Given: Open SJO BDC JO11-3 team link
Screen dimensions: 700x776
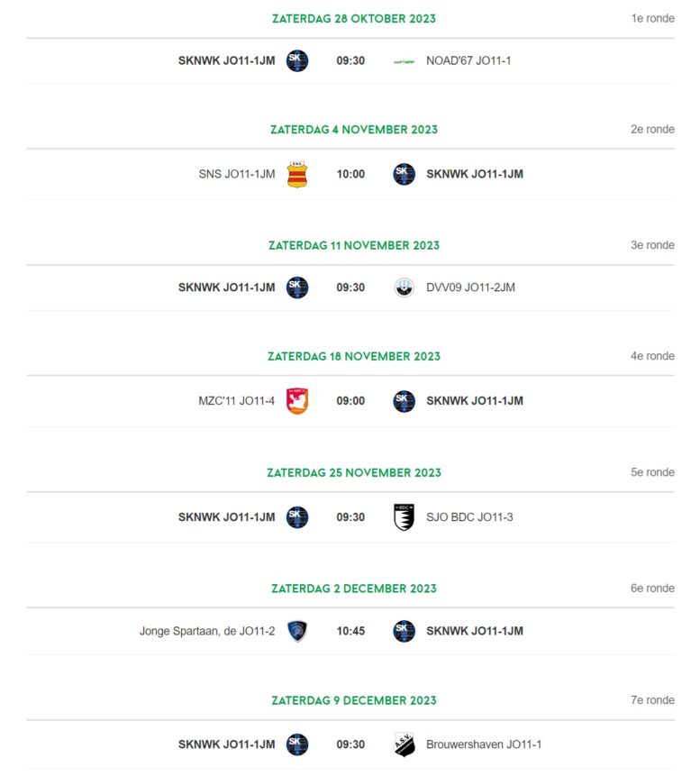Looking at the screenshot, I should click(469, 517).
